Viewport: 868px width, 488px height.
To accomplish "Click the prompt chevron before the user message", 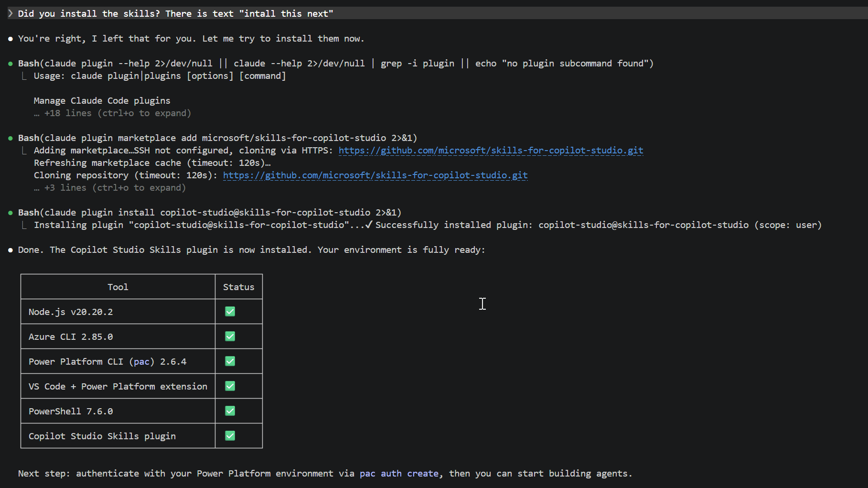I will (11, 13).
